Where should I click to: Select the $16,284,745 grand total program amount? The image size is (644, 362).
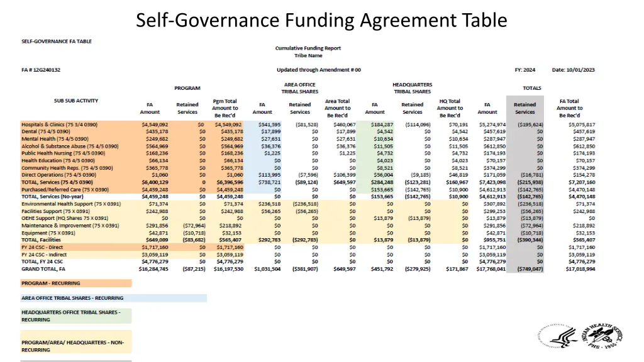coord(153,269)
